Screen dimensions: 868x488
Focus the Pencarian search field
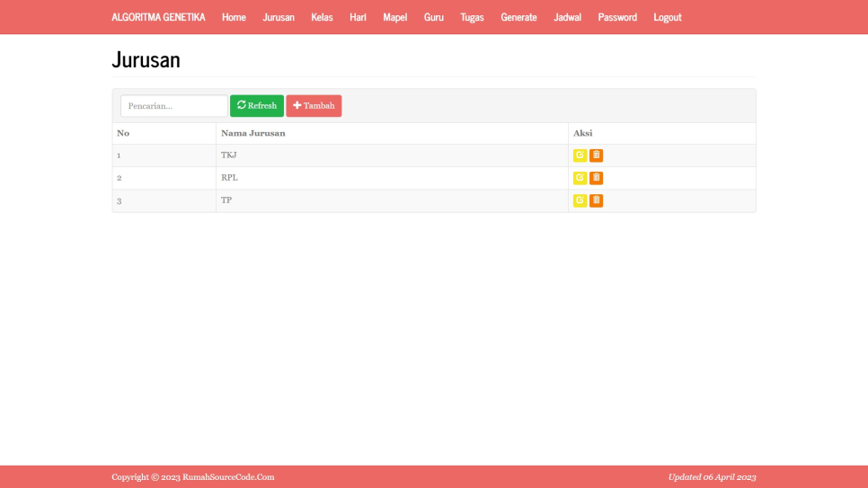point(173,106)
